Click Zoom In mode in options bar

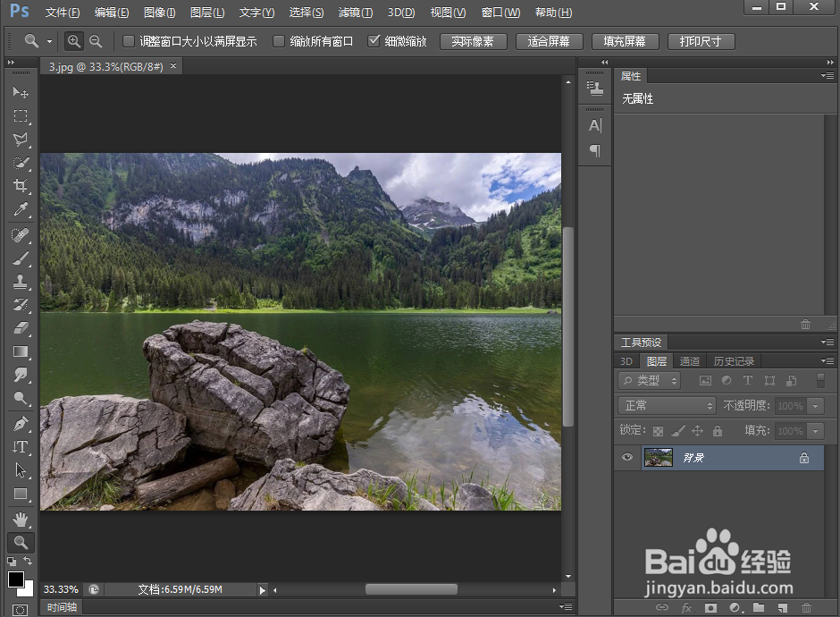(x=74, y=41)
